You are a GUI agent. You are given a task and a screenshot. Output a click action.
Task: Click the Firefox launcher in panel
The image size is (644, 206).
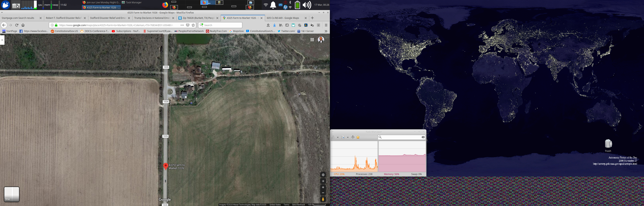(165, 5)
